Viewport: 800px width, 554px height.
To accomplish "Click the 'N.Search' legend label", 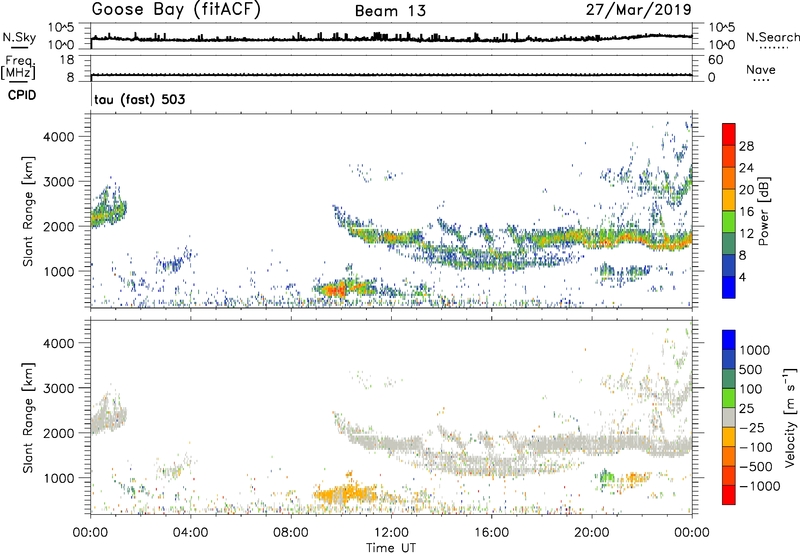I will [772, 37].
